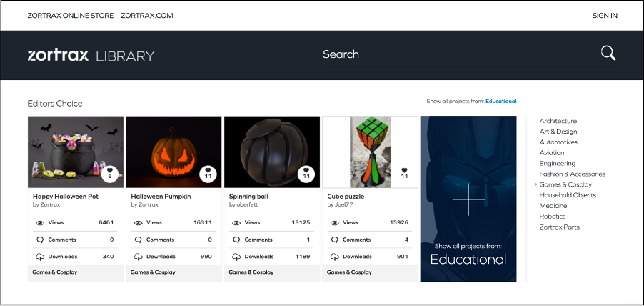
Task: Open Cube puzzle thumbnail image
Action: tap(370, 152)
